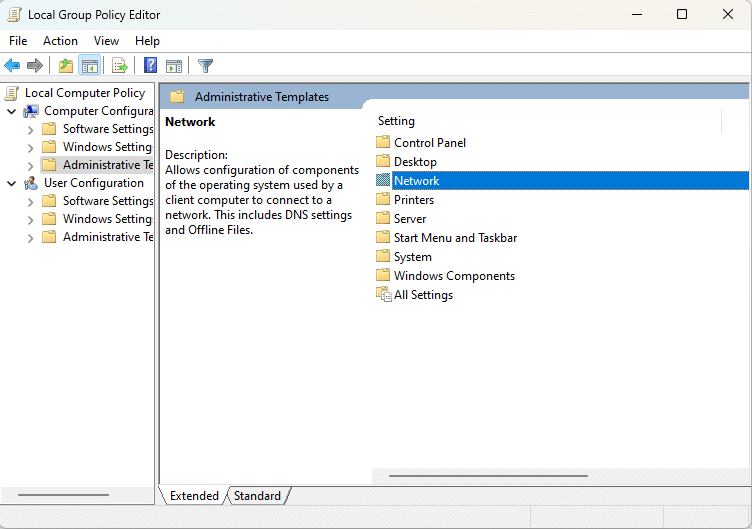Go up one level using folder icon
Viewport: 752px width, 529px height.
65,66
